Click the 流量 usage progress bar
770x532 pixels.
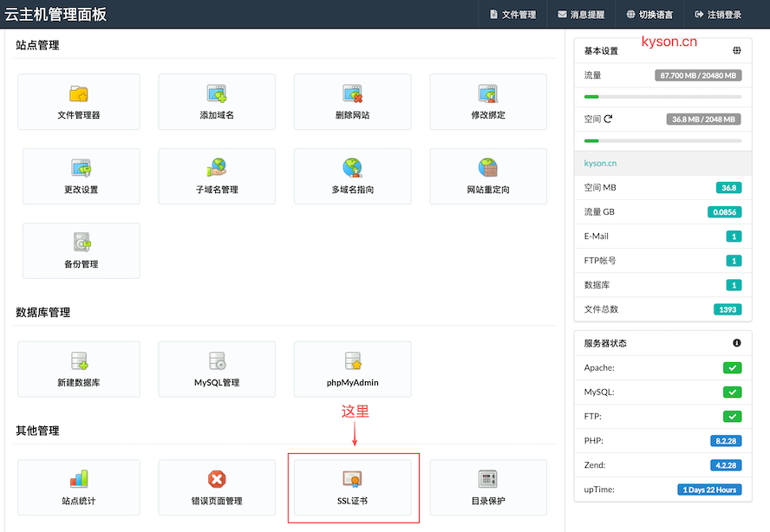coord(662,95)
